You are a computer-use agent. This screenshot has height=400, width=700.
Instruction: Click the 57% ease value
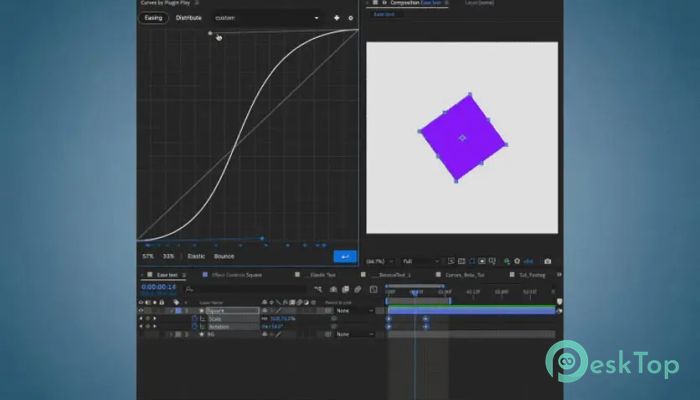[148, 256]
